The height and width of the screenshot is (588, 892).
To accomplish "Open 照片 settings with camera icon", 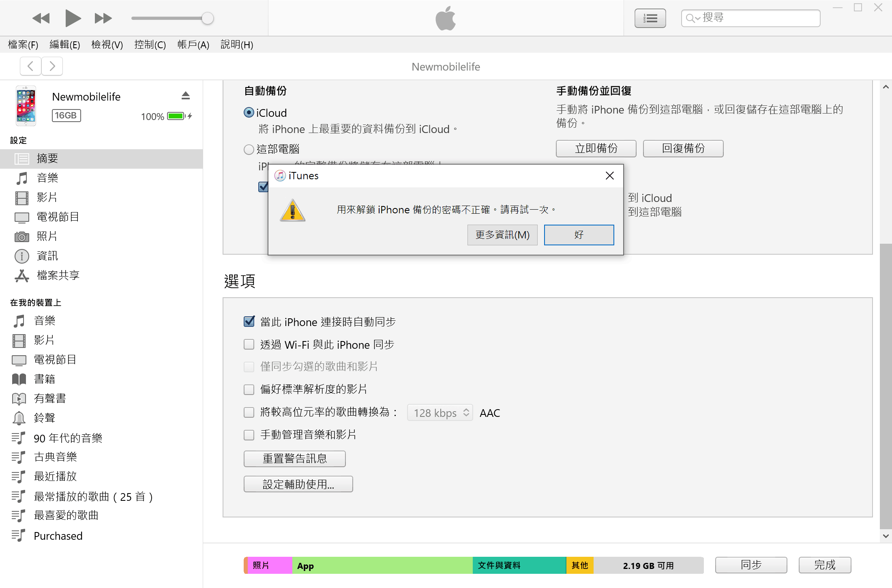I will 101,236.
